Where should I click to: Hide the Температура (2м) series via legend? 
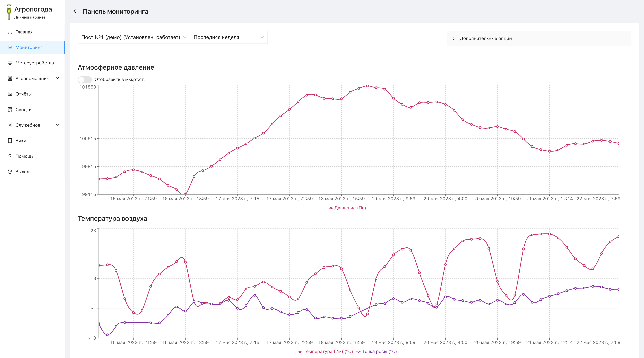(x=325, y=352)
